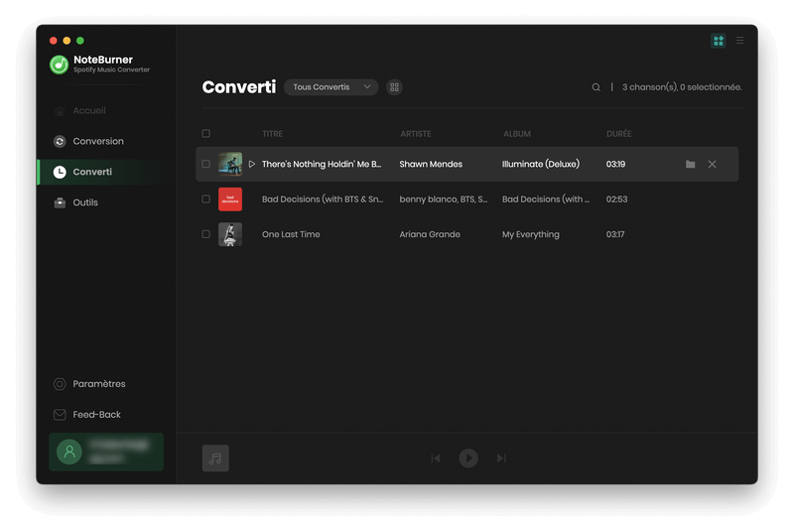Open search in converted list
Viewport: 794px width, 532px height.
(x=596, y=87)
